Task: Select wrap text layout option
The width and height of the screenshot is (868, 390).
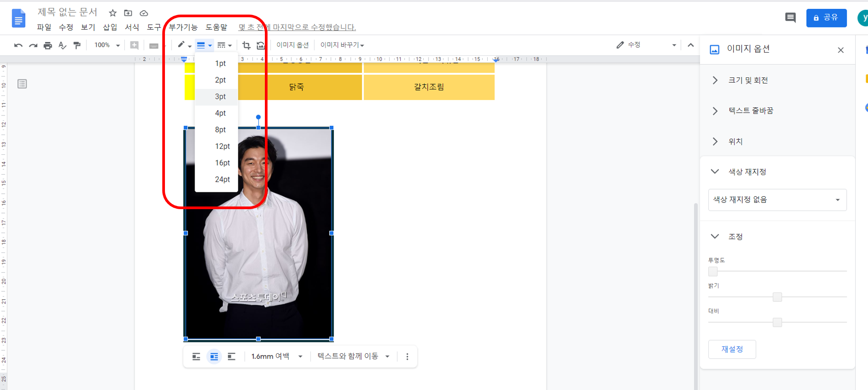Action: click(x=214, y=356)
